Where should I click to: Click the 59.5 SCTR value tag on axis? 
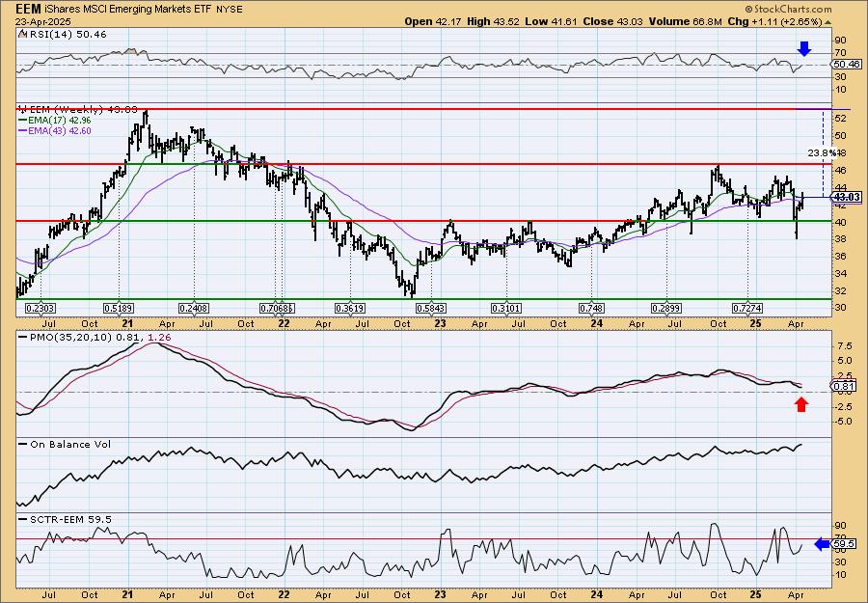point(845,544)
